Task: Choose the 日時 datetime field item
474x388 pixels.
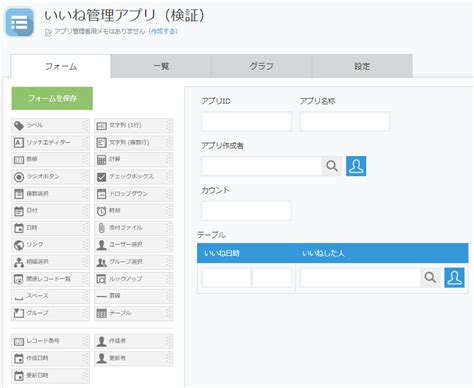Action: 50,228
